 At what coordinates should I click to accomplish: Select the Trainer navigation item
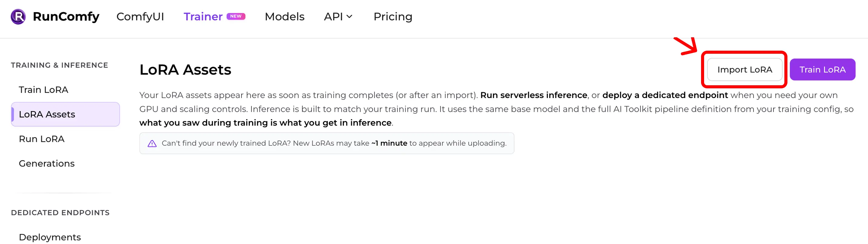coord(202,16)
